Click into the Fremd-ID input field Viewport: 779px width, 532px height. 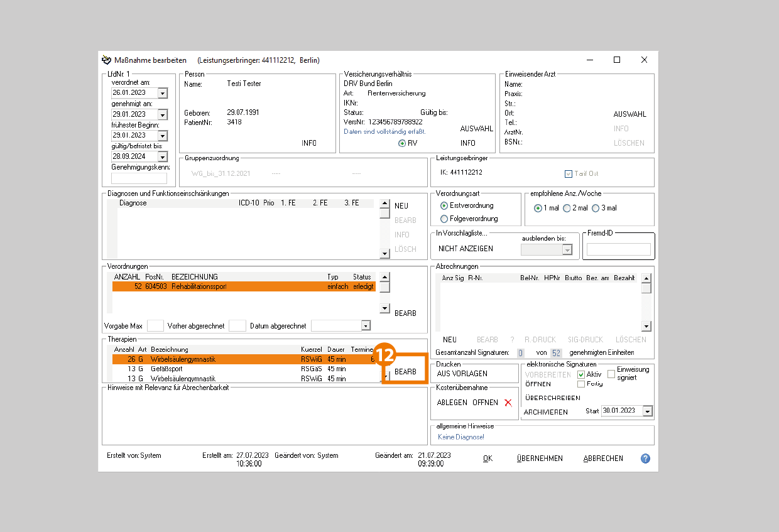[x=618, y=249]
